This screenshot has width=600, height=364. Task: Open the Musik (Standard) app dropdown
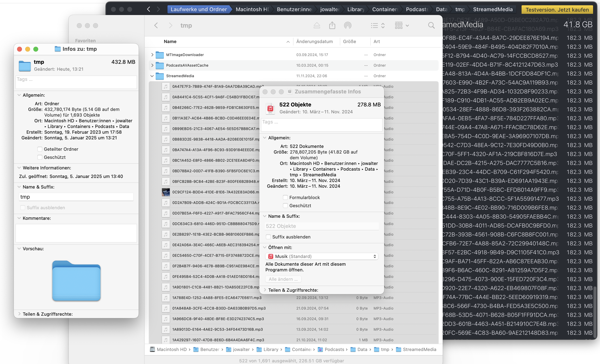(321, 256)
